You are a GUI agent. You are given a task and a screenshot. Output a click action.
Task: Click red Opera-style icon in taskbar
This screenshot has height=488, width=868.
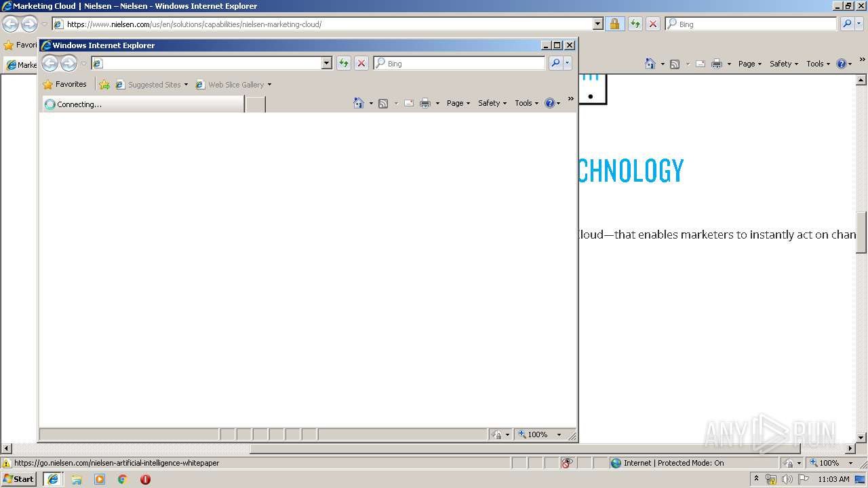pyautogui.click(x=145, y=479)
